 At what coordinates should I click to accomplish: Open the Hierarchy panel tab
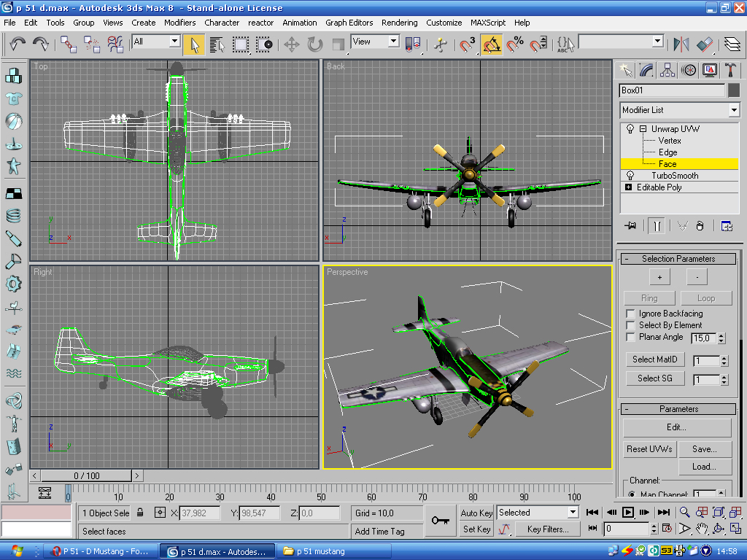point(667,70)
